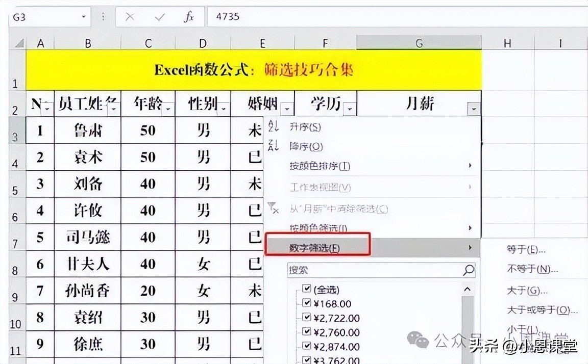Image resolution: width=588 pixels, height=364 pixels.
Task: Choose the 不等于 filter option
Action: (x=532, y=269)
